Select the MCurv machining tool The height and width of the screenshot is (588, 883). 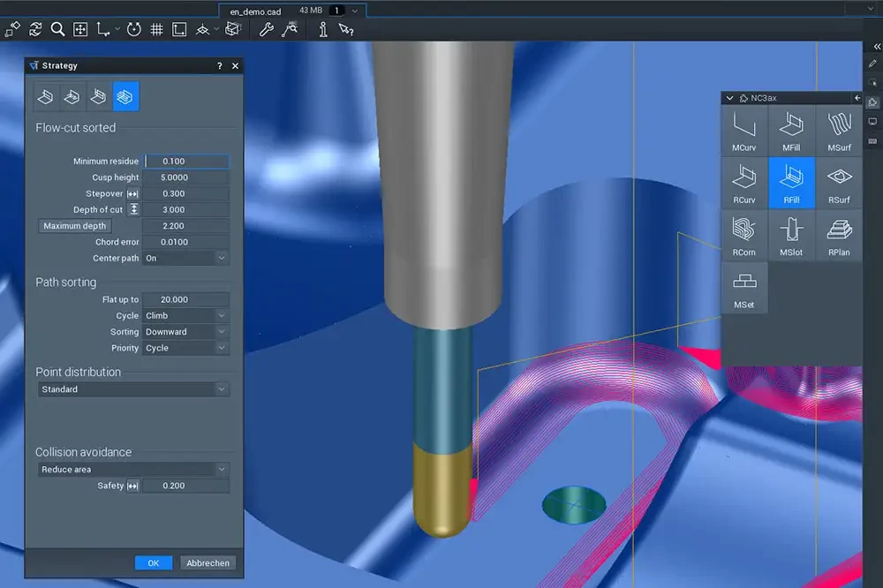(744, 131)
